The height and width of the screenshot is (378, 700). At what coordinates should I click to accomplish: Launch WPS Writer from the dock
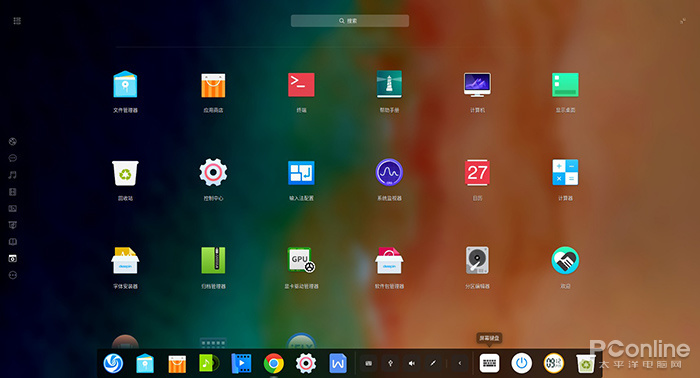[338, 363]
